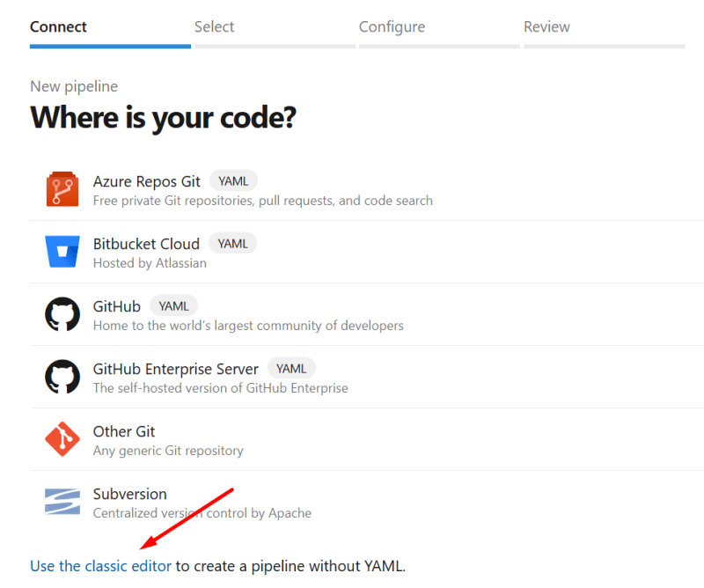The width and height of the screenshot is (704, 588).
Task: Select GitHub title as code location
Action: pyautogui.click(x=117, y=306)
